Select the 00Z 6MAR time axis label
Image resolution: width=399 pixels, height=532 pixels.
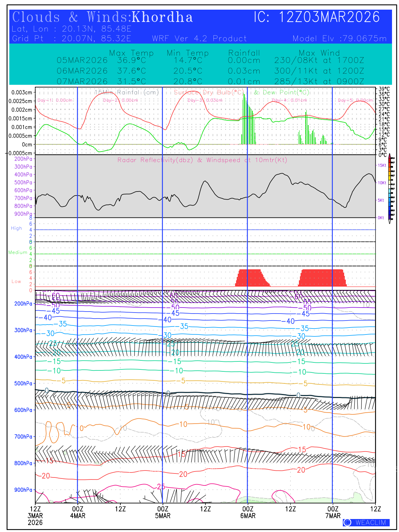(x=248, y=512)
